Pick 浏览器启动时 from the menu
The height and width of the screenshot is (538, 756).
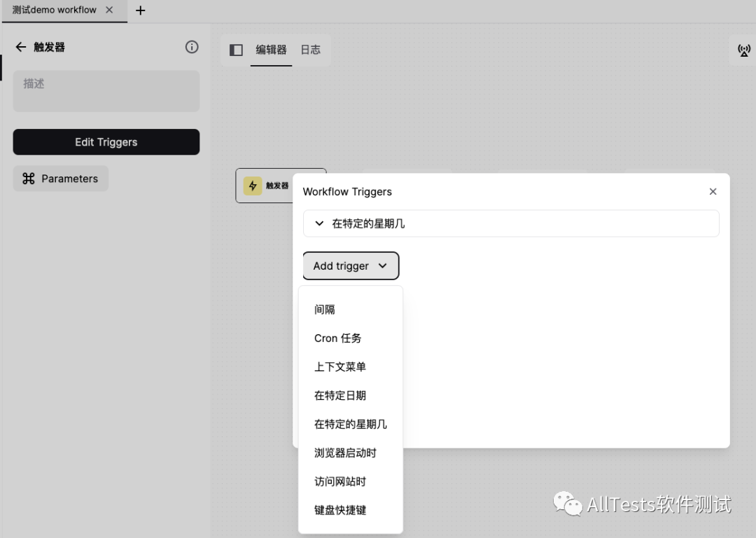(x=345, y=453)
